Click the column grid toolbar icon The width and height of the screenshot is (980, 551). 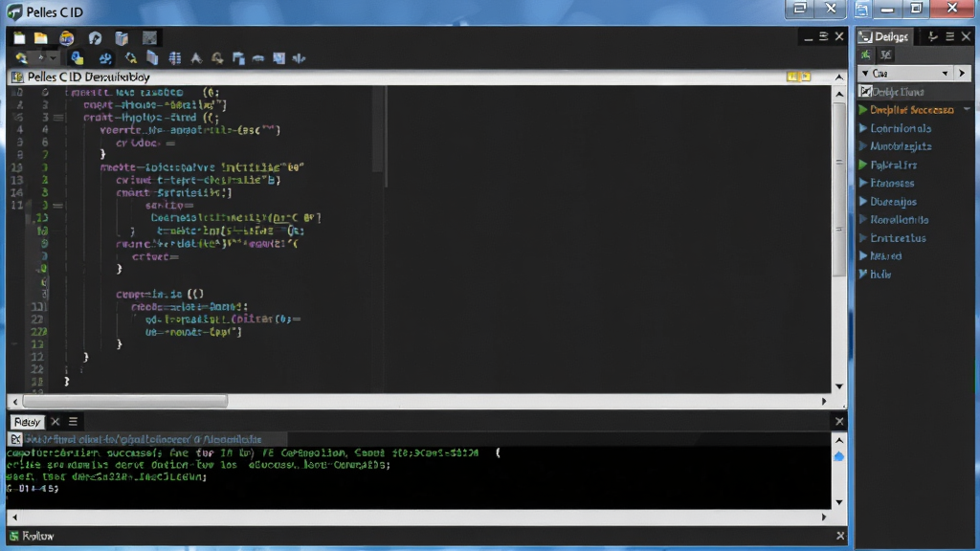tap(175, 58)
